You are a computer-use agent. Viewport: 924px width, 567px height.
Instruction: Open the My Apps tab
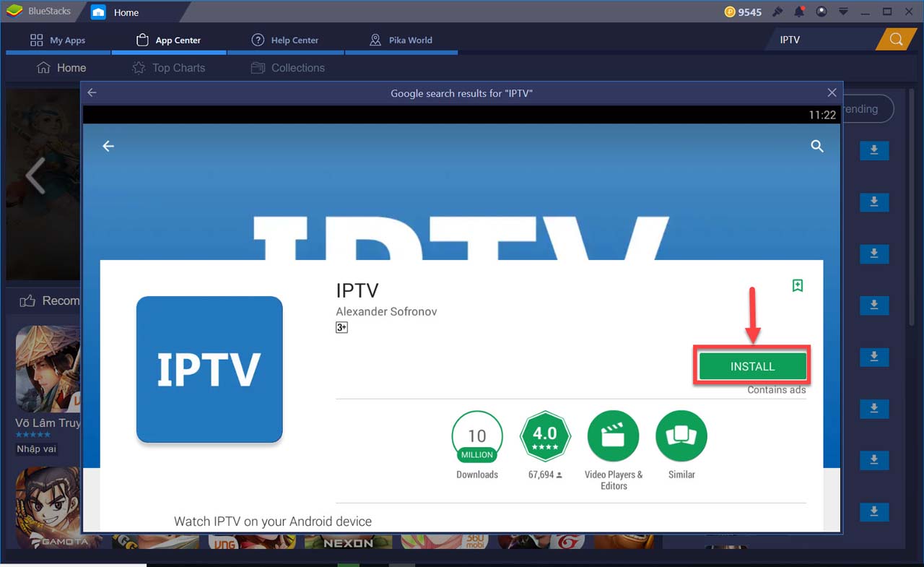[x=58, y=40]
